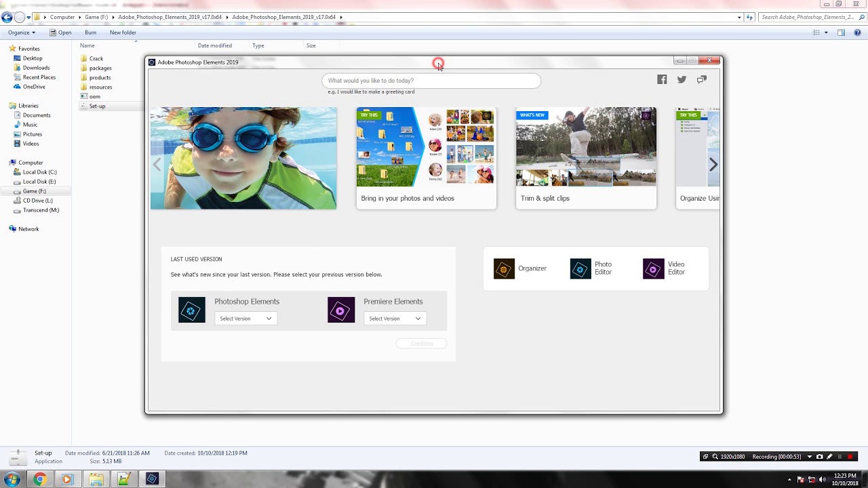Expand the Organize menu in Explorer
This screenshot has height=488, width=868.
click(22, 33)
